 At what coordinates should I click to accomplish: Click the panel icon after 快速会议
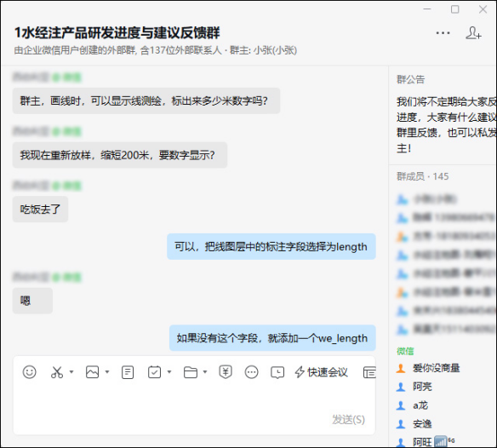pos(369,372)
